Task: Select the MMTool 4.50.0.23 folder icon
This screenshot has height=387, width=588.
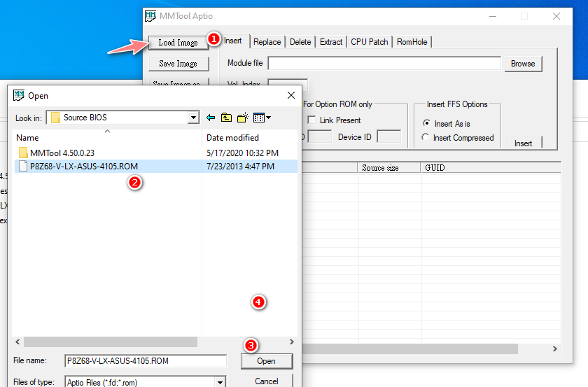Action: 23,153
